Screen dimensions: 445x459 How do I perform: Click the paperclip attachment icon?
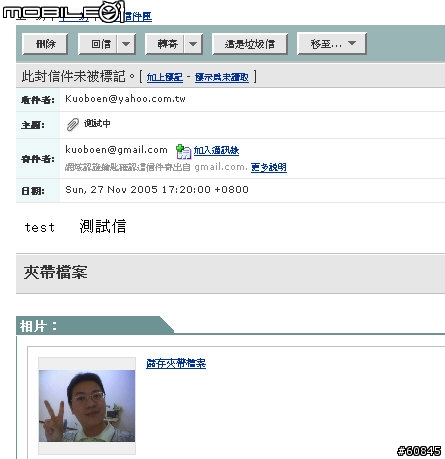72,124
